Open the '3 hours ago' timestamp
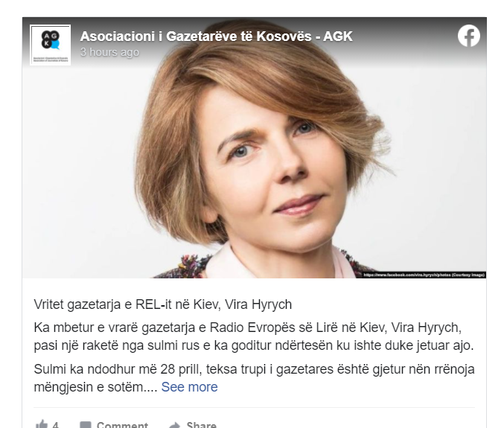The width and height of the screenshot is (504, 428). click(x=109, y=52)
